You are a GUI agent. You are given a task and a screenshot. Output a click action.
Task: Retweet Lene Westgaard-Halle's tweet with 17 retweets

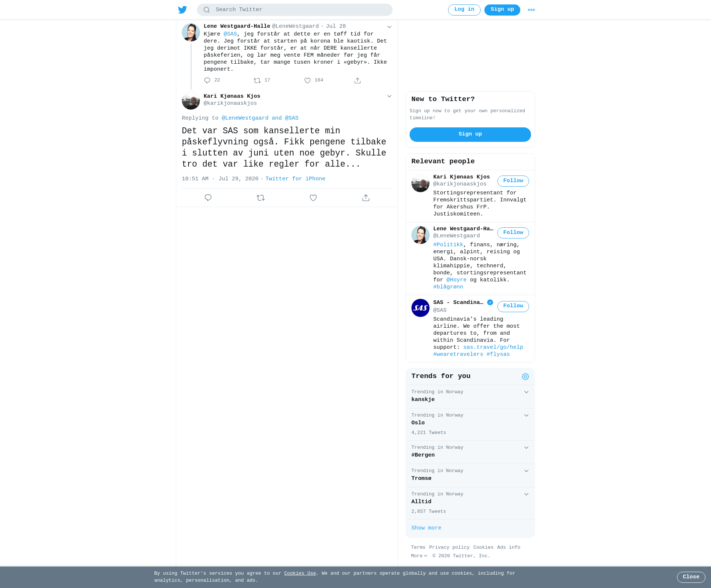coord(257,80)
